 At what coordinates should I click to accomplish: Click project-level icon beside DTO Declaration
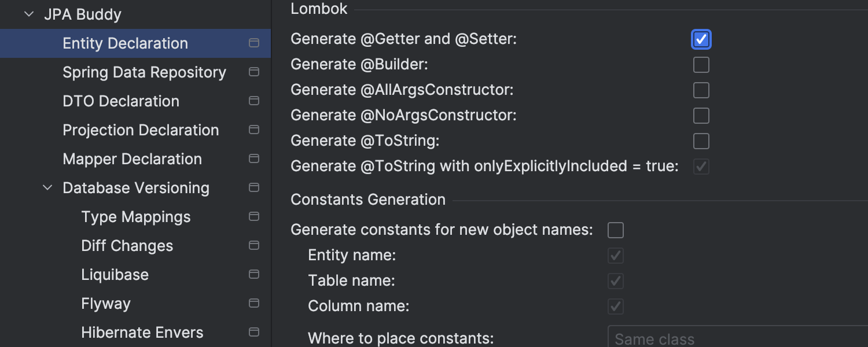(253, 101)
